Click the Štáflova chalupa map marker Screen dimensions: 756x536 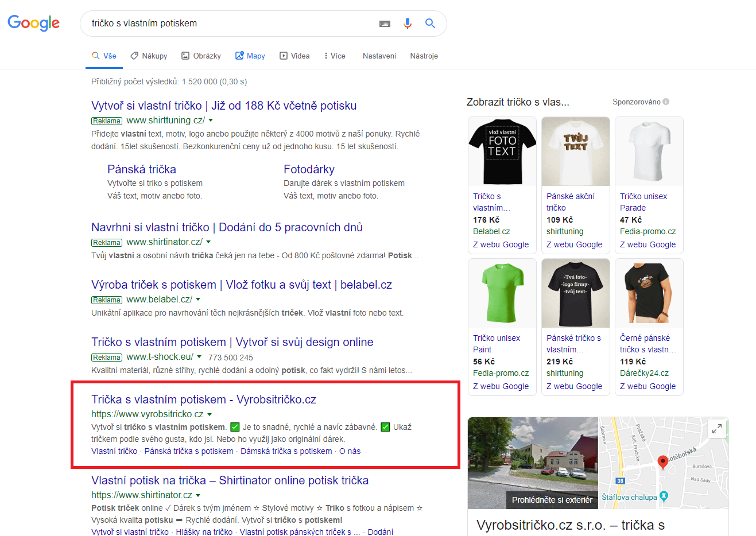pos(664,496)
